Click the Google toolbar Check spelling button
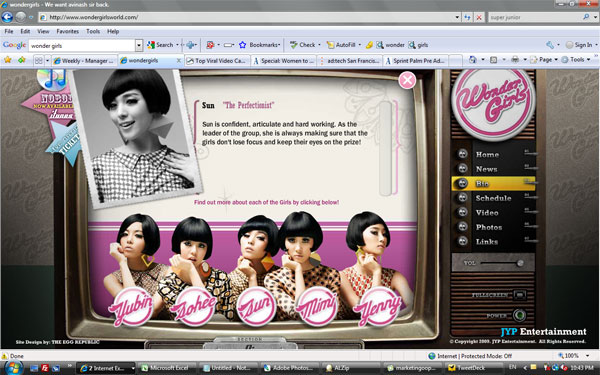The image size is (600, 375). (302, 45)
